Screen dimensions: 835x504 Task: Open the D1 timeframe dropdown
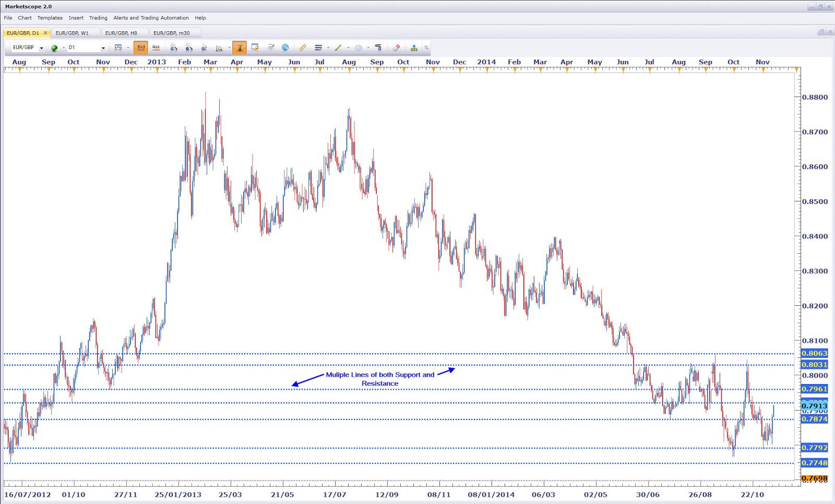click(103, 48)
